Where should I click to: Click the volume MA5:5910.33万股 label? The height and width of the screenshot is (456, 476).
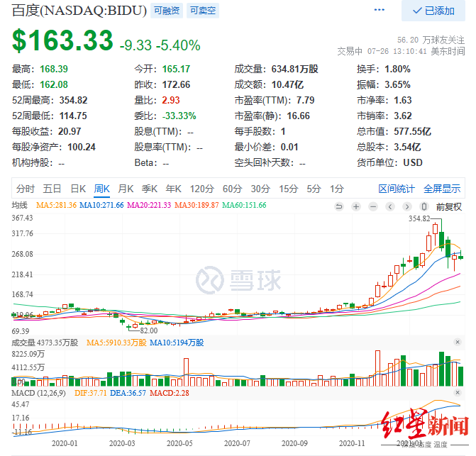[x=116, y=343]
